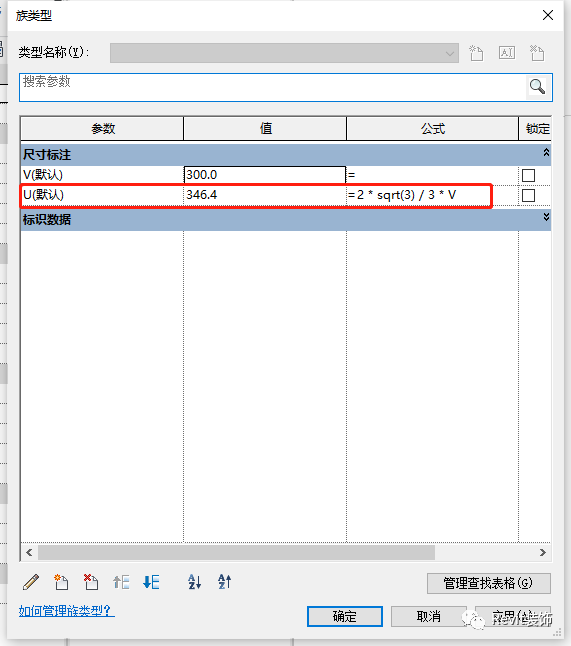Click the new parameter icon

click(61, 582)
